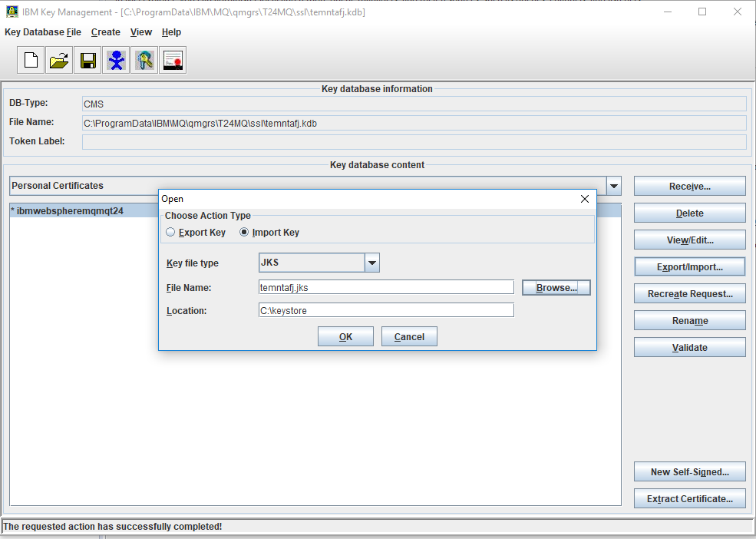This screenshot has width=756, height=539.
Task: Select the ibmwebspheremqmqt24 certificate entry
Action: (84, 211)
